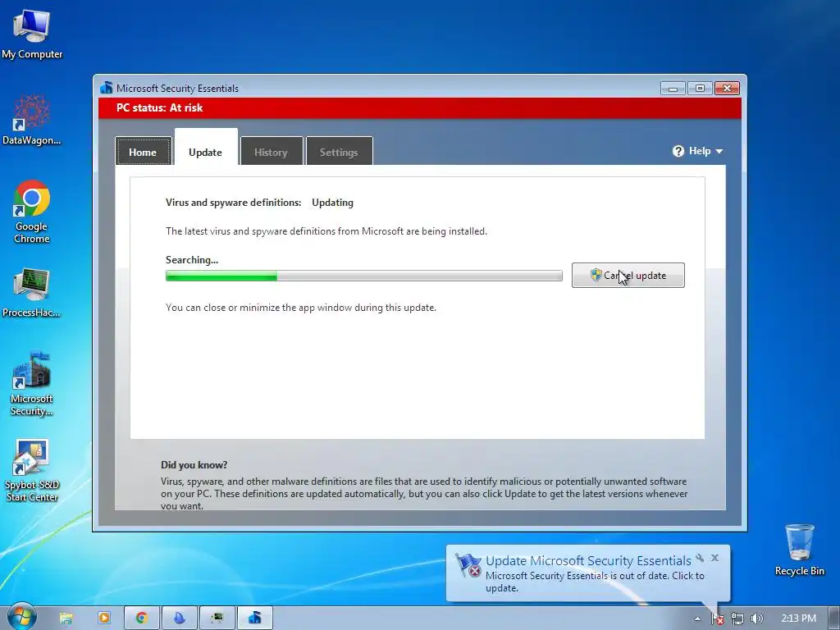Open the Windows Start menu
This screenshot has height=630, width=840.
click(x=21, y=618)
